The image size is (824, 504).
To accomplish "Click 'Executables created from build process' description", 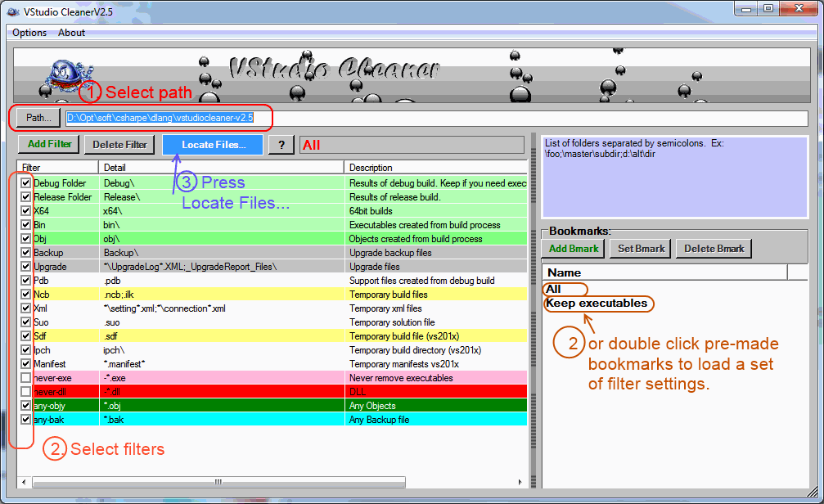I will point(425,225).
